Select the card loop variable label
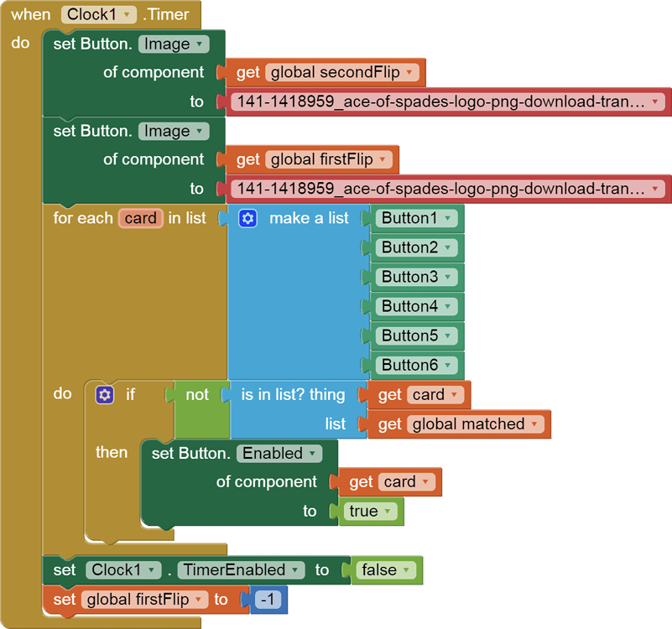This screenshot has height=629, width=672. point(140,218)
